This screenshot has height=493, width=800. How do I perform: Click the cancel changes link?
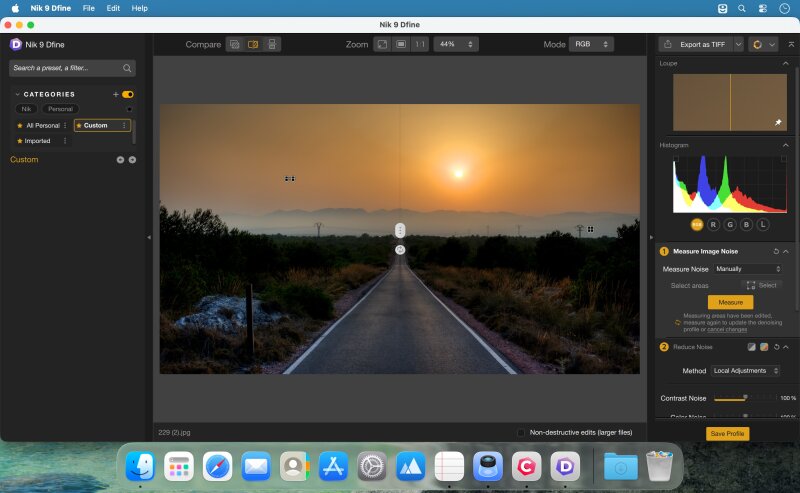pos(727,330)
